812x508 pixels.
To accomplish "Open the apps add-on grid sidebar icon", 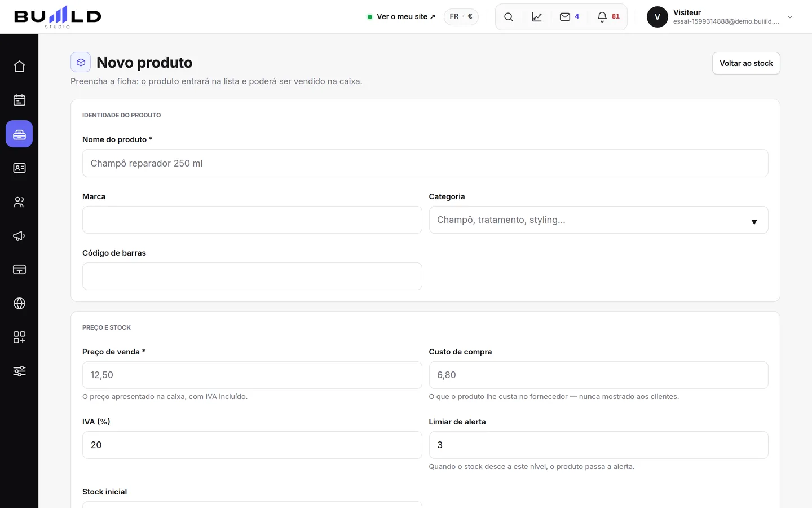I will 19,337.
